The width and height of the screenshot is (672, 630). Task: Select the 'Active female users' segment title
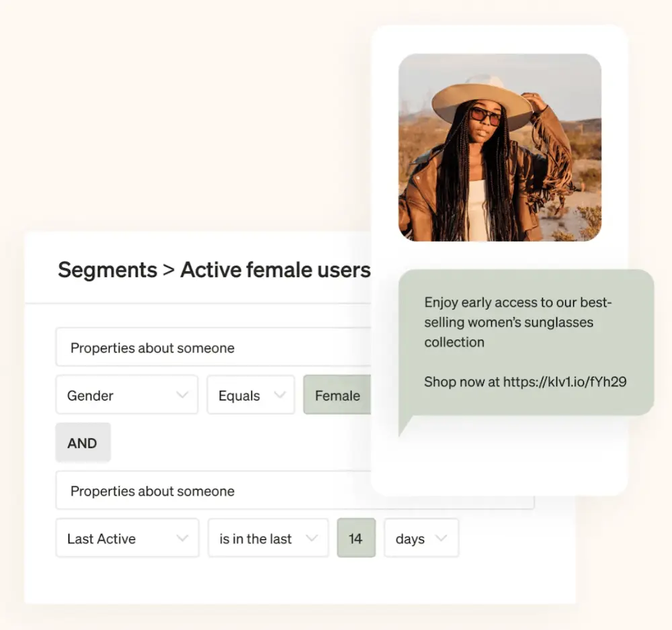[x=276, y=270]
